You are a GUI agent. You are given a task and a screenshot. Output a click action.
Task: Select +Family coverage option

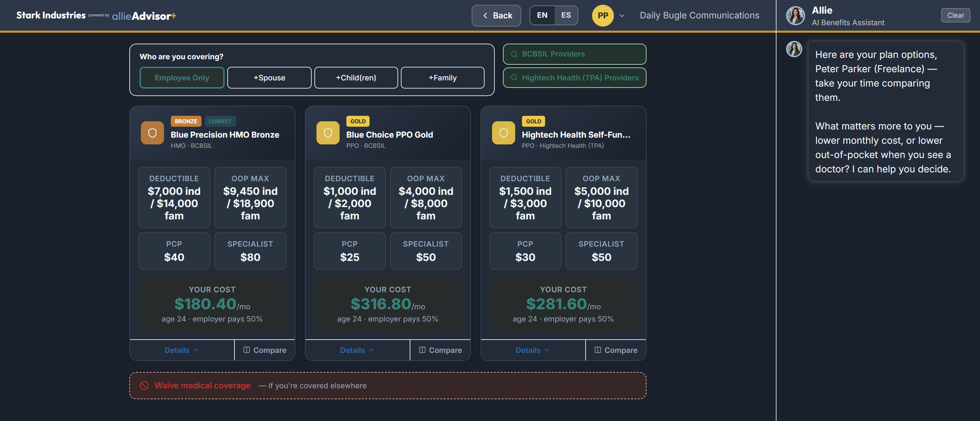[442, 78]
